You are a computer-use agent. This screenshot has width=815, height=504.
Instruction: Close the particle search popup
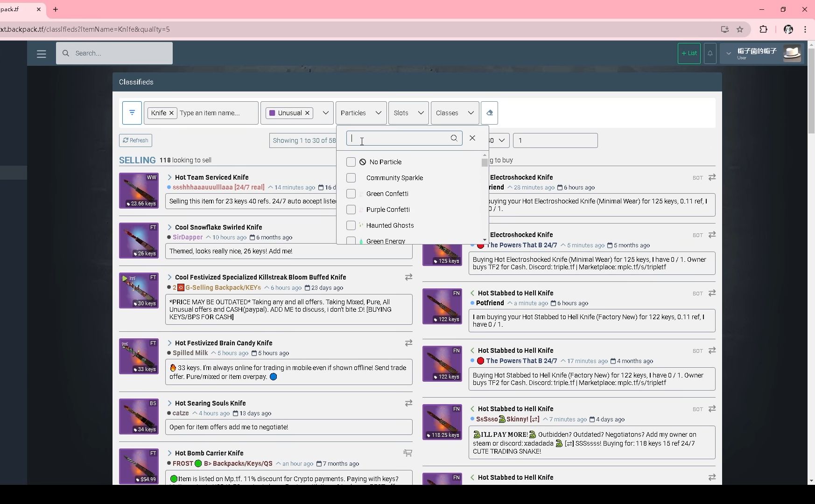click(472, 138)
